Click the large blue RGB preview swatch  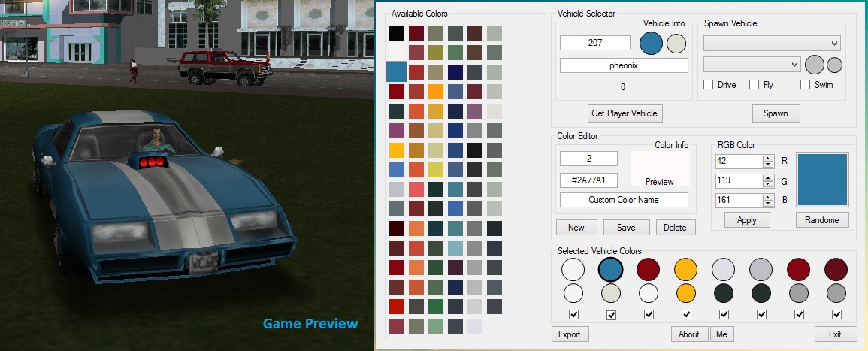[x=822, y=180]
